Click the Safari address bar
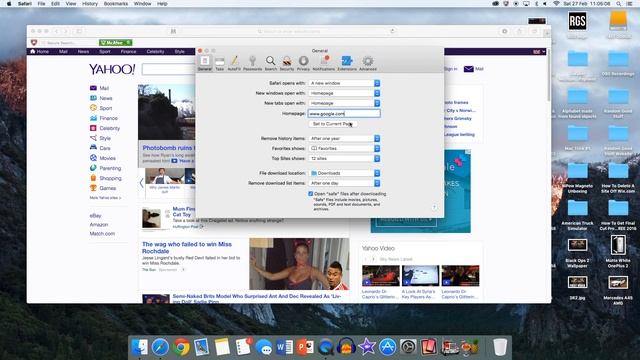This screenshot has width=640, height=360. pos(289,31)
